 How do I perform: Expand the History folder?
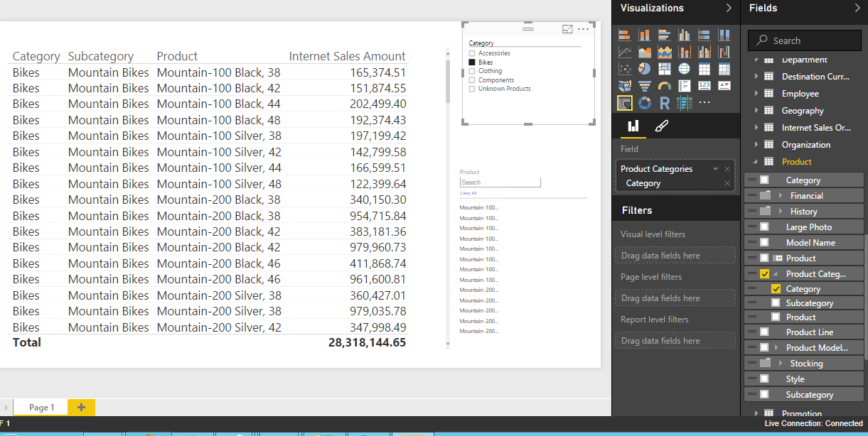coord(781,212)
